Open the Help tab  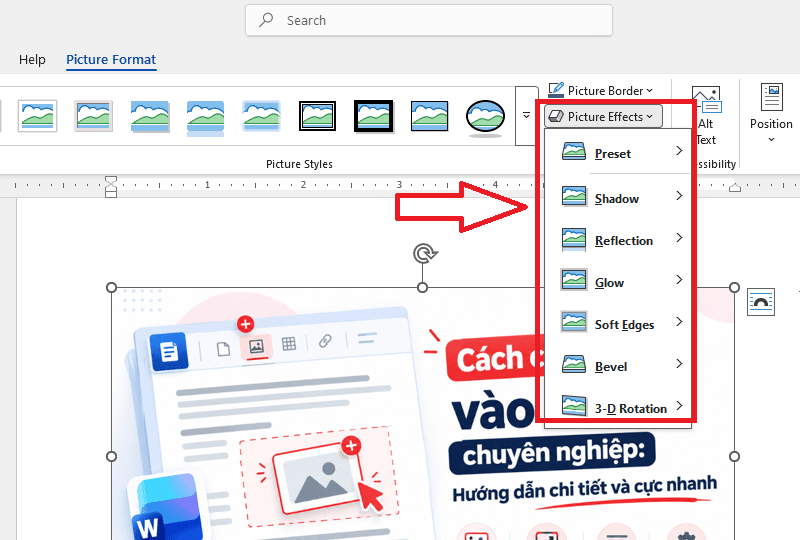point(32,60)
